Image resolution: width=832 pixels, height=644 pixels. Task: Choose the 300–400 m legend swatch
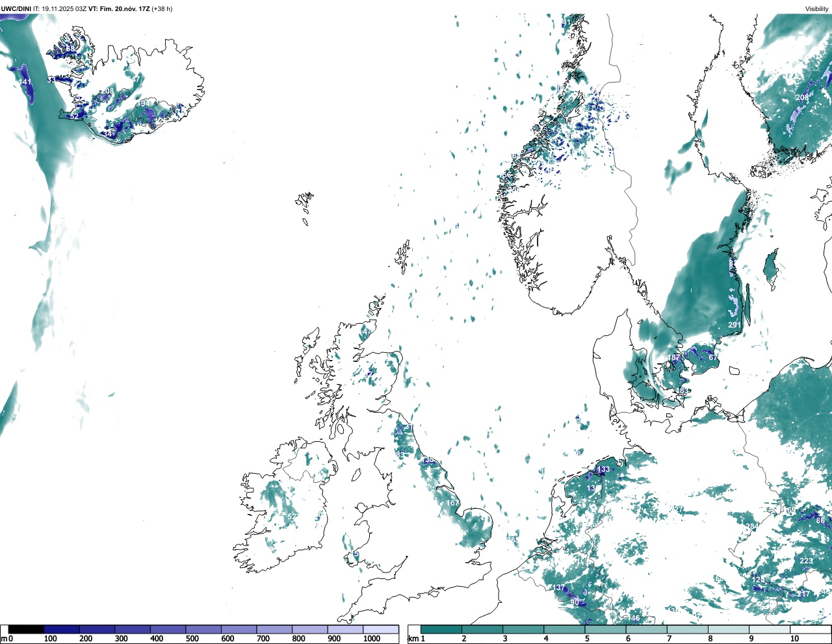point(133,629)
